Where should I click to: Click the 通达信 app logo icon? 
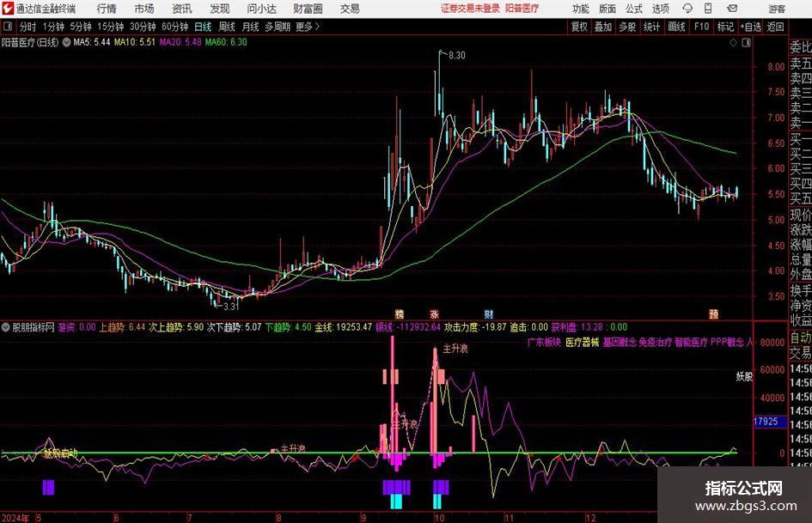[8, 9]
